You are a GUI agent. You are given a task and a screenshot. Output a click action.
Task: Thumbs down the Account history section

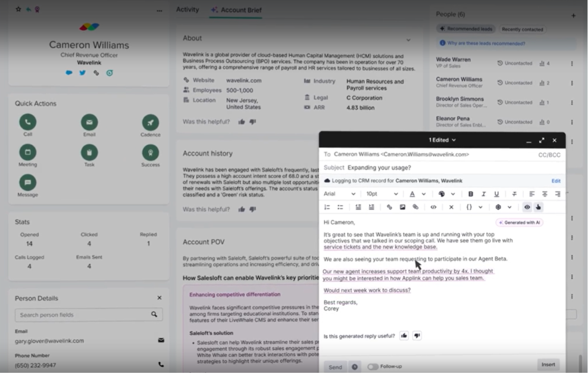253,209
